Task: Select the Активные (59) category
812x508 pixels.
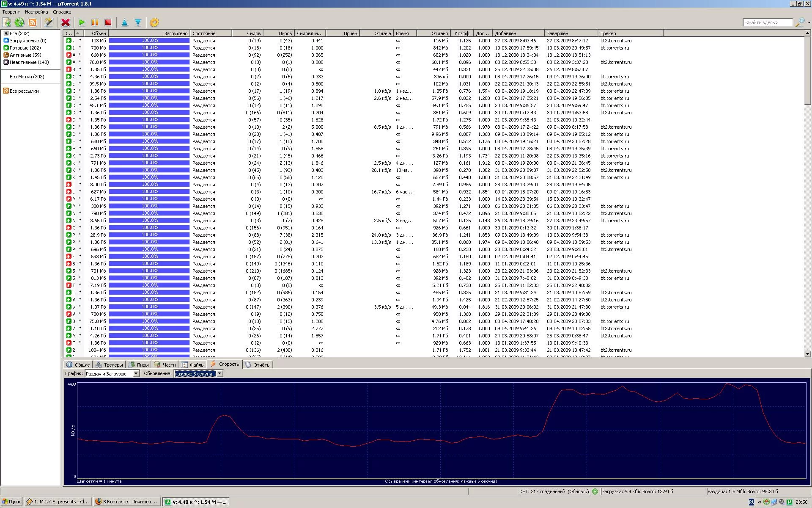Action: pos(25,55)
